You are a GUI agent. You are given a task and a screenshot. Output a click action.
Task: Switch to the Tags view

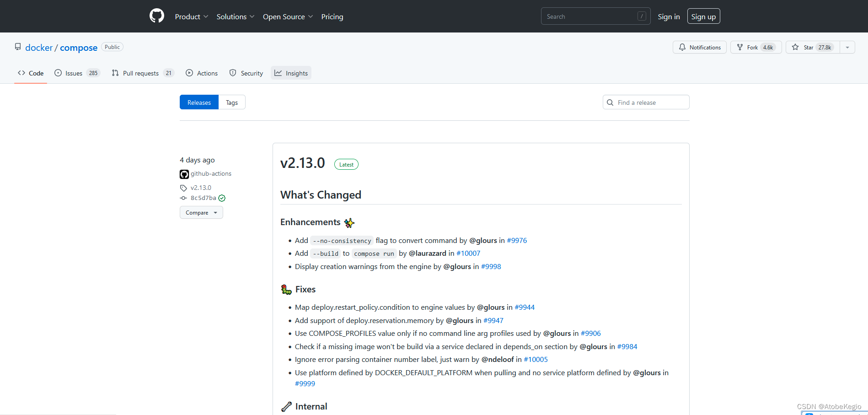(x=232, y=102)
